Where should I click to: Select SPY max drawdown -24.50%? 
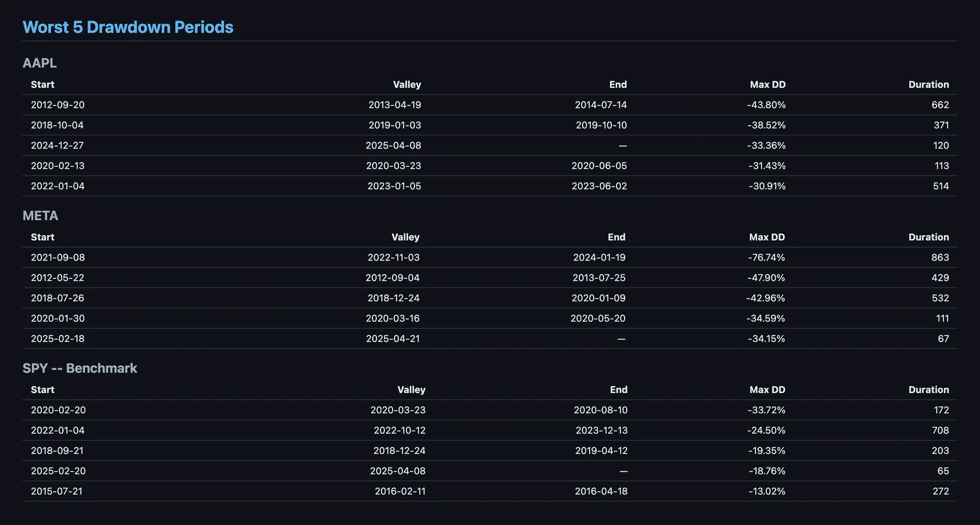(x=766, y=431)
